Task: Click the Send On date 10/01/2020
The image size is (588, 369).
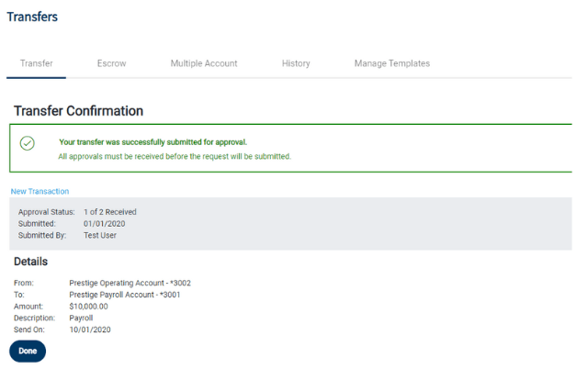Action: (90, 330)
